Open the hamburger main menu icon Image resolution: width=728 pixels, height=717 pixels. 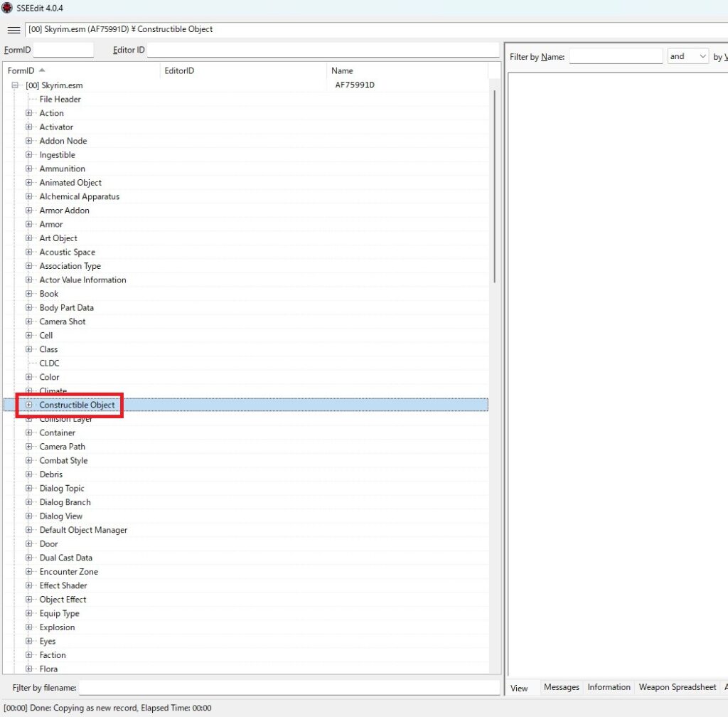[x=14, y=30]
